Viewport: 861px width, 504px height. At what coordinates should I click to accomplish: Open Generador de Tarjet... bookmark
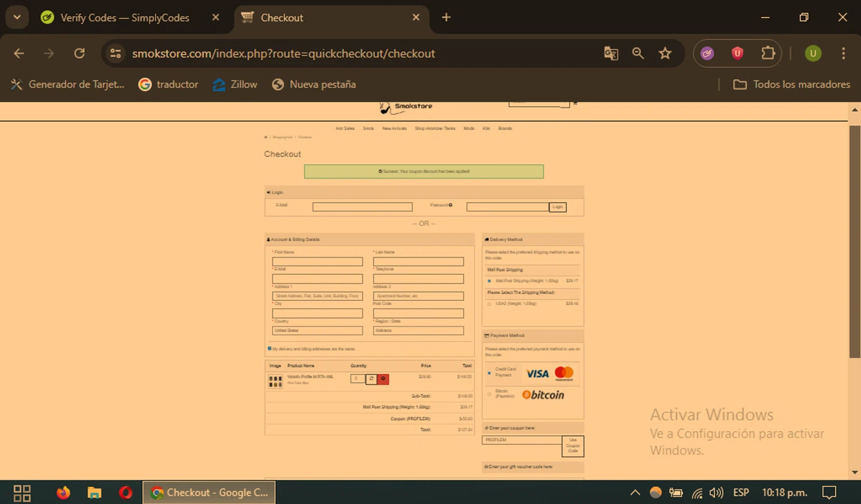(x=68, y=84)
